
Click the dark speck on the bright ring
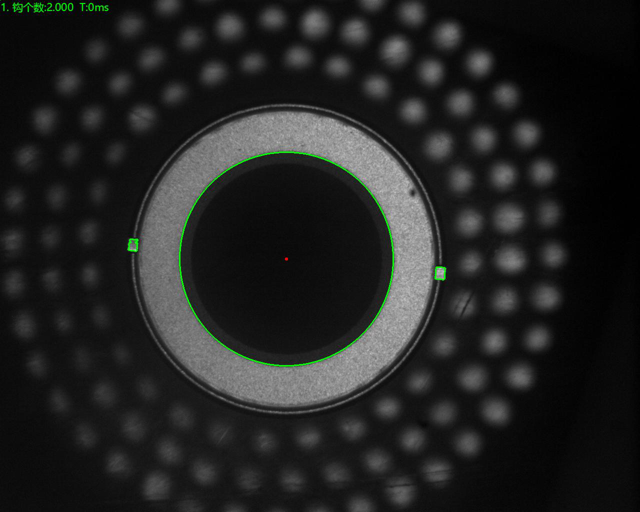(413, 190)
